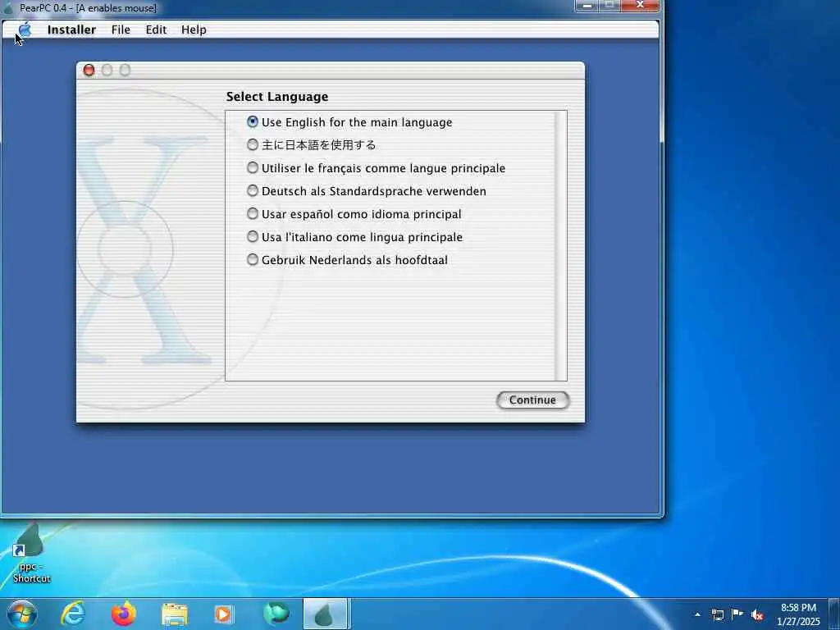Image resolution: width=840 pixels, height=630 pixels.
Task: Click the Continue button
Action: pyautogui.click(x=532, y=400)
